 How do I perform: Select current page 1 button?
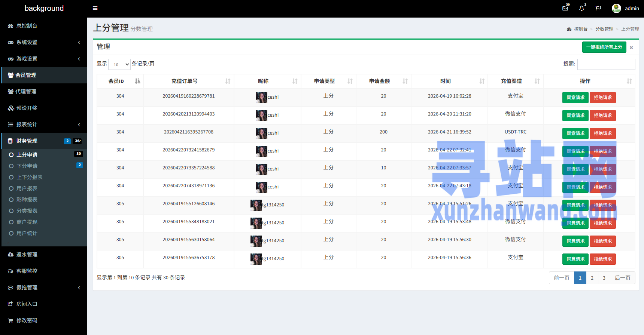(x=580, y=278)
